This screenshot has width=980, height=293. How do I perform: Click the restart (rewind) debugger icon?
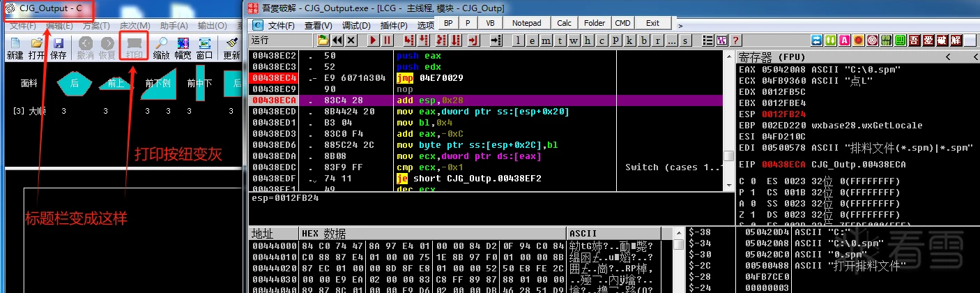point(337,40)
